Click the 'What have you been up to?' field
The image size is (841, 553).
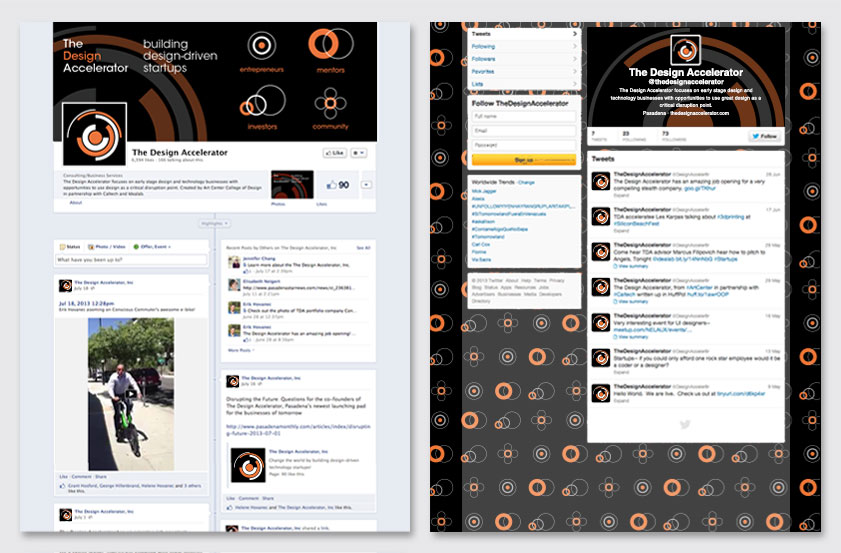click(x=131, y=260)
